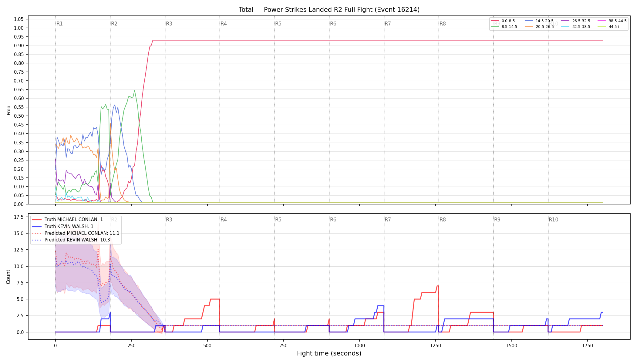Click the '7.5' tick on the Count axis

20,283
